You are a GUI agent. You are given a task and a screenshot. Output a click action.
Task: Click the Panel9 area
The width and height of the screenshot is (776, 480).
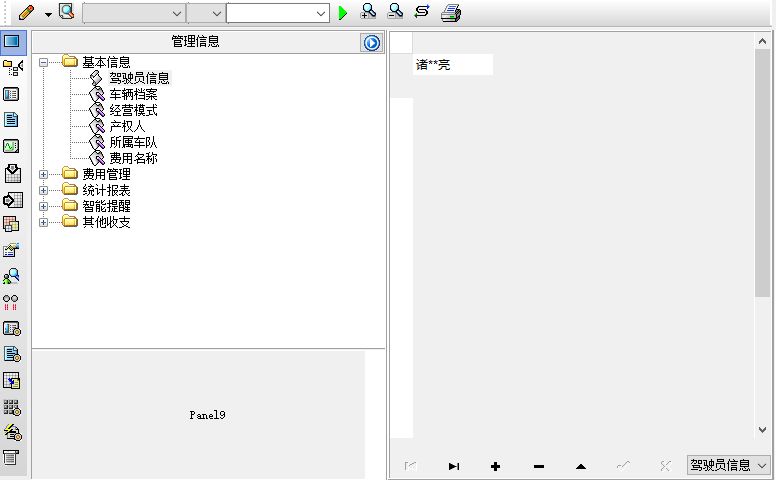tap(198, 415)
